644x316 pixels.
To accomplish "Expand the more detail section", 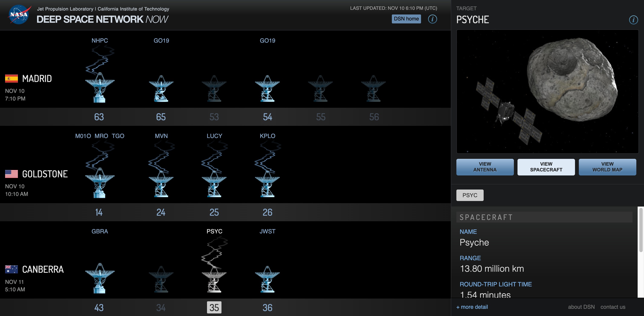I will pyautogui.click(x=472, y=307).
